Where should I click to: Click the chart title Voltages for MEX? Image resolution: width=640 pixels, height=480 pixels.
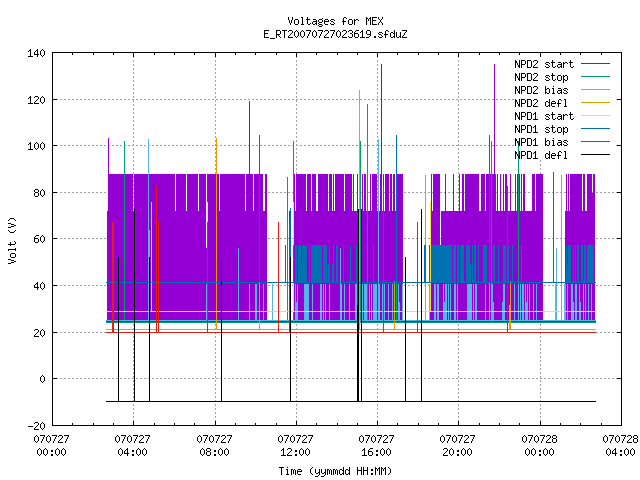point(335,21)
